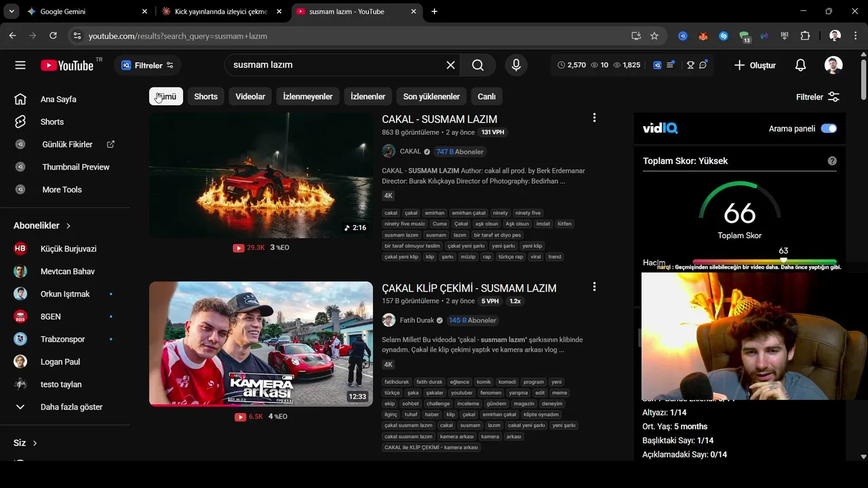The width and height of the screenshot is (868, 488).
Task: Bookmark page with the star icon
Action: point(654,36)
